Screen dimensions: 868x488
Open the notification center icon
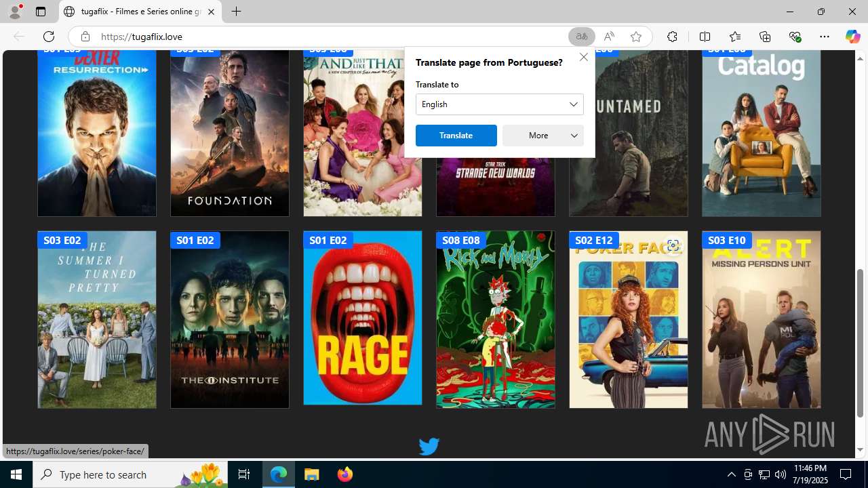click(x=846, y=474)
